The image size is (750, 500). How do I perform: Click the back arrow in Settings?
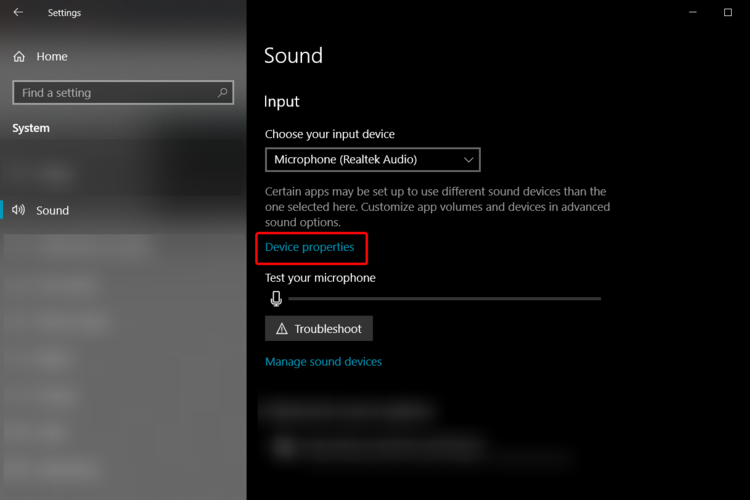tap(18, 13)
